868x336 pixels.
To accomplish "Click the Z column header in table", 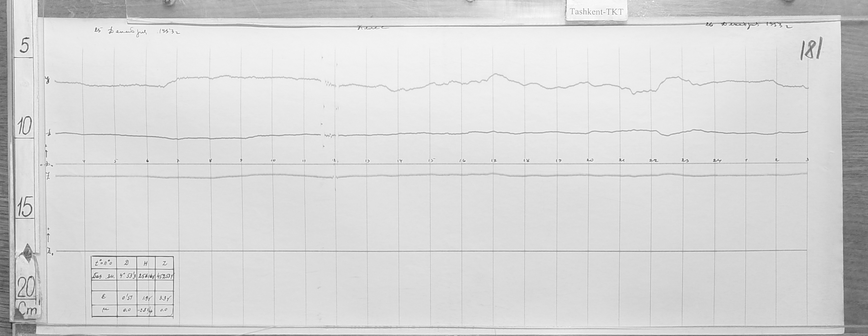I will [164, 263].
